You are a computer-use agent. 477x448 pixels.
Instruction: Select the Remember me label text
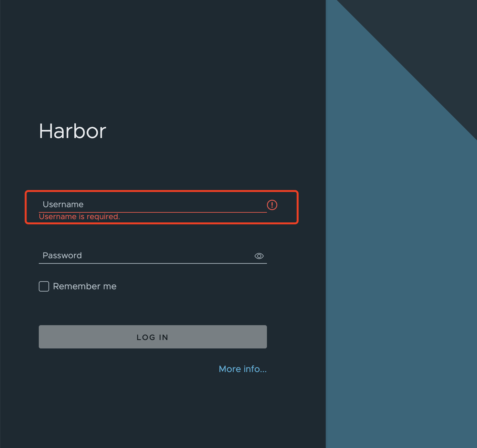[x=85, y=286]
